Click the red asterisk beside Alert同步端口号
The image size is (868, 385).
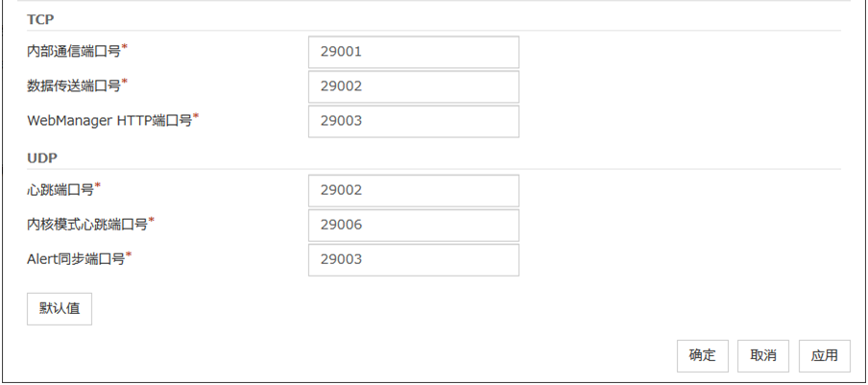pos(130,254)
